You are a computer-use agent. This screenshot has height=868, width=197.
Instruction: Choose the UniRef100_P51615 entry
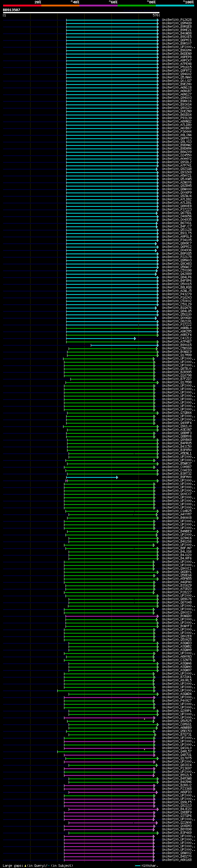coord(176,67)
